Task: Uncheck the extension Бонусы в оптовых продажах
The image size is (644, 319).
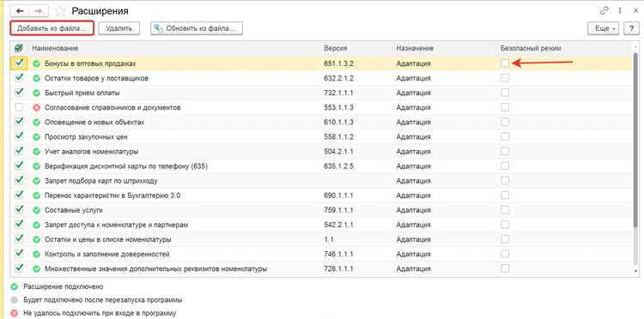Action: pos(19,63)
